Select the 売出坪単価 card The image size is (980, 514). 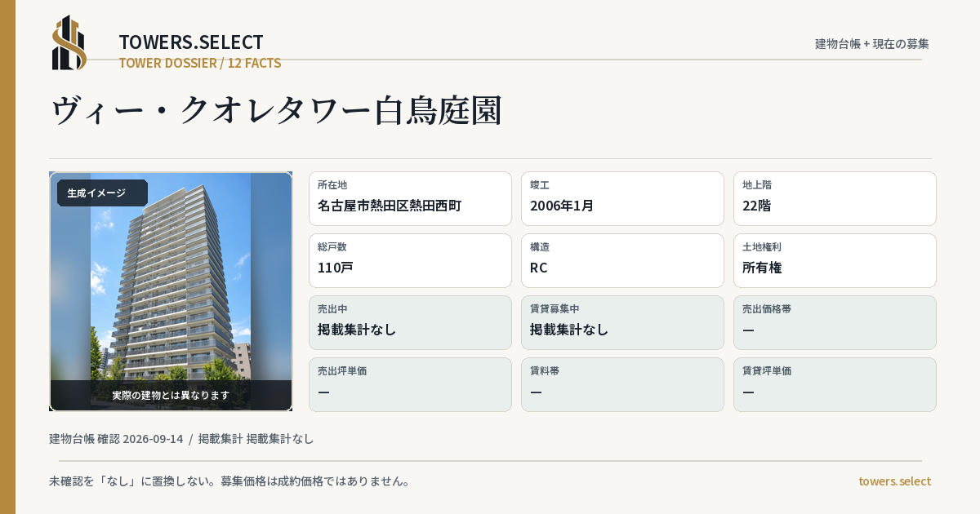[x=410, y=384]
